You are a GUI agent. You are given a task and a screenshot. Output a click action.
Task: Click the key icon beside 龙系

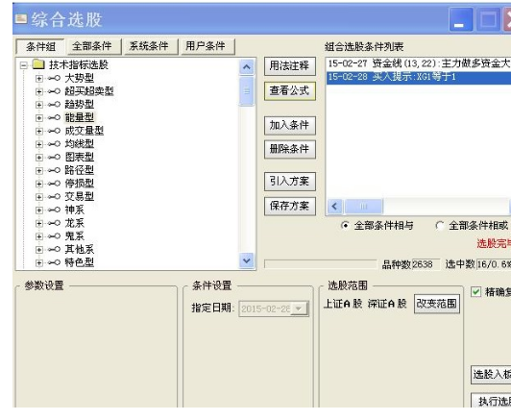[x=54, y=223]
